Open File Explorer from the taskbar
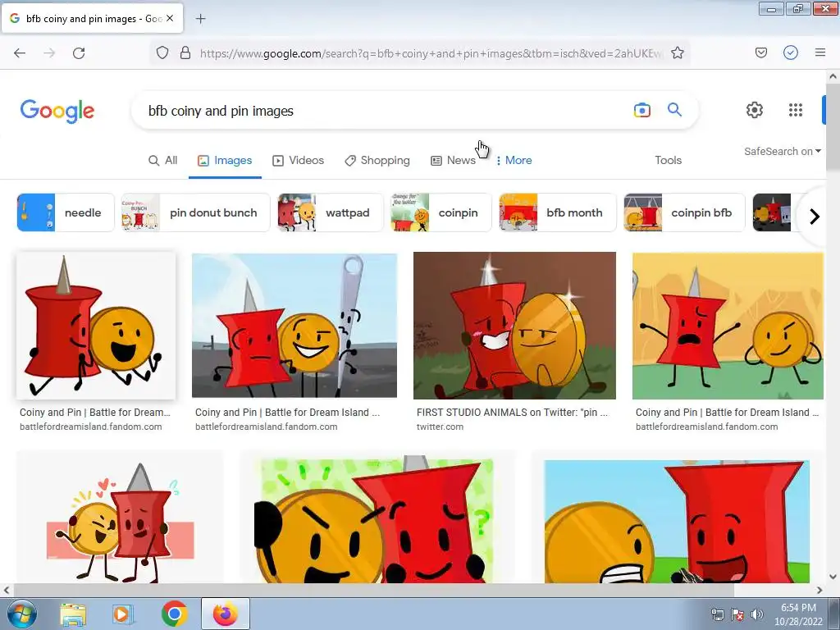The height and width of the screenshot is (630, 840). pos(73,614)
